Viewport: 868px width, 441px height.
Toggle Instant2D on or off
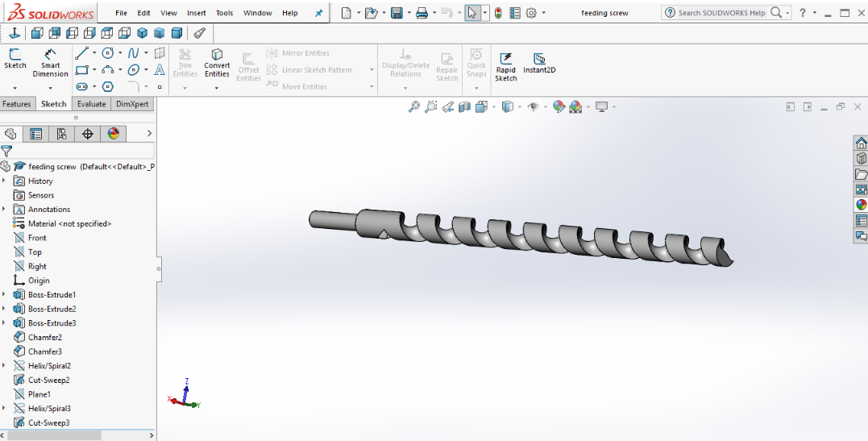[539, 63]
